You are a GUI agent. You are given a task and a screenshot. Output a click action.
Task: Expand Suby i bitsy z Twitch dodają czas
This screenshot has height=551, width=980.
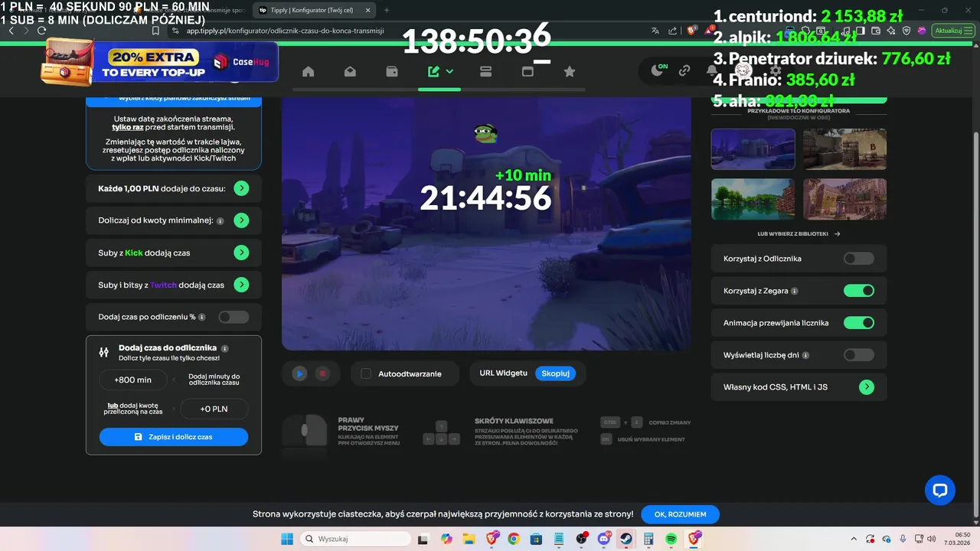[x=241, y=285]
